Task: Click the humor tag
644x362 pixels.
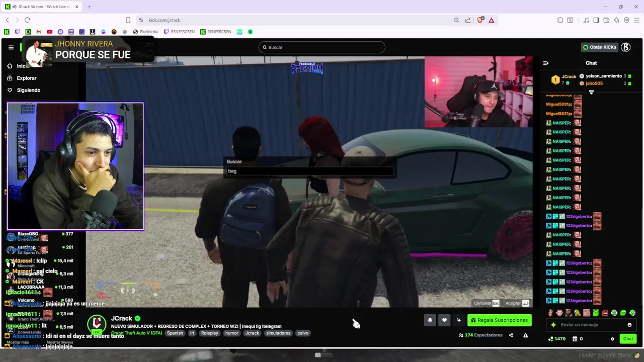Action: [232, 333]
